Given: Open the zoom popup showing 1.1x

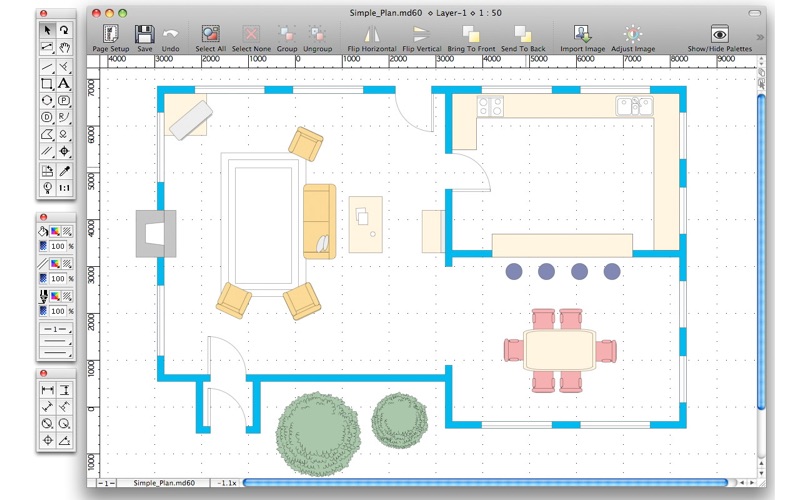Looking at the screenshot, I should (226, 483).
